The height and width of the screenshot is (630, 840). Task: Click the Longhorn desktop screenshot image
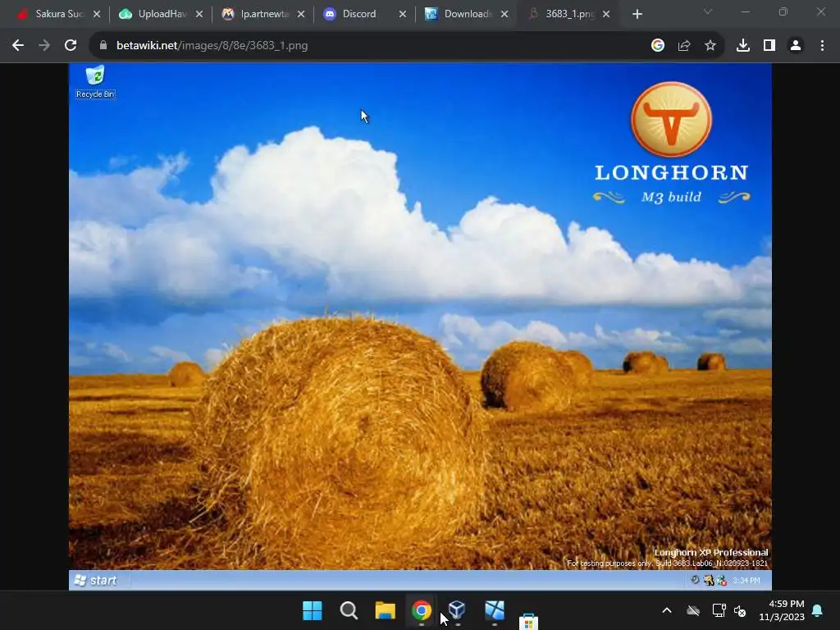click(420, 326)
